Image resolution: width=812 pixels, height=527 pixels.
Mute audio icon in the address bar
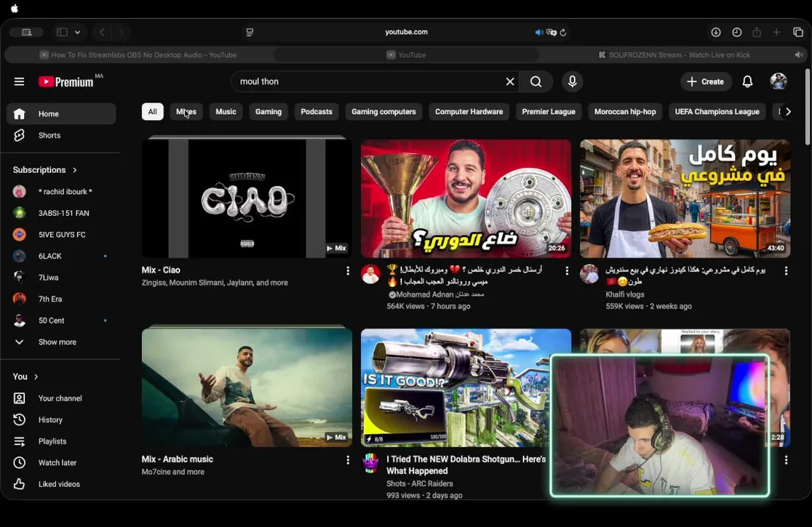pyautogui.click(x=539, y=32)
